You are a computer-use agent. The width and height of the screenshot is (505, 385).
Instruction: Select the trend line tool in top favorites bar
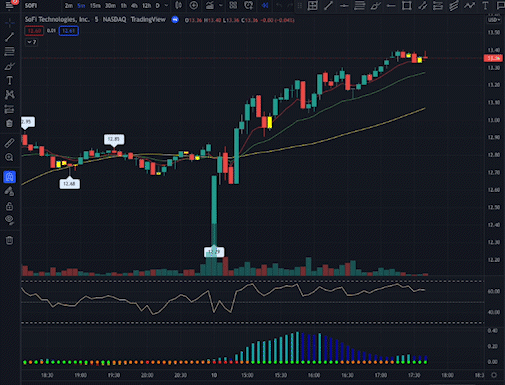coord(328,5)
